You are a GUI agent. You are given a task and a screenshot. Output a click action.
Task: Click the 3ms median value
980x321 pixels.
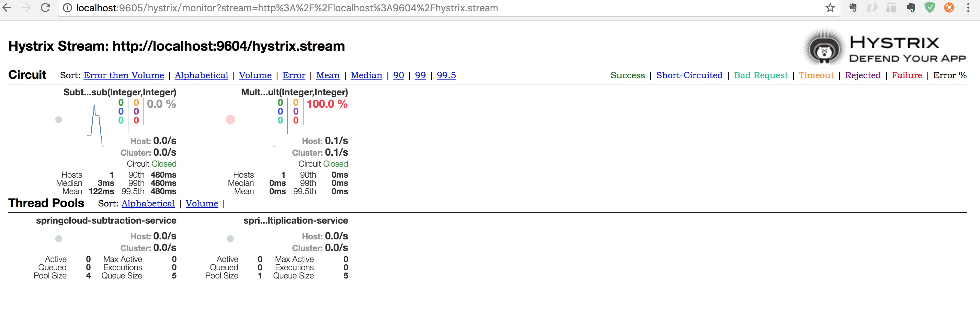[106, 183]
